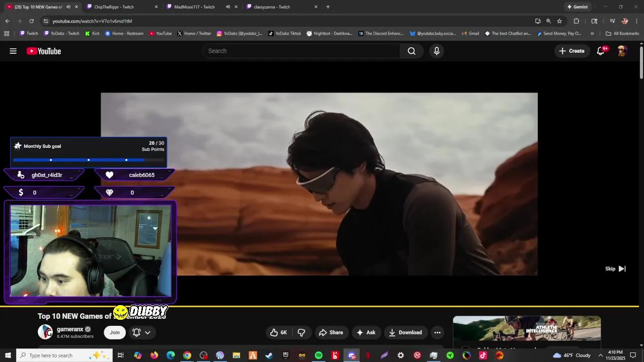The width and height of the screenshot is (644, 362).
Task: Open Chrome three-dot menu
Action: point(637,21)
